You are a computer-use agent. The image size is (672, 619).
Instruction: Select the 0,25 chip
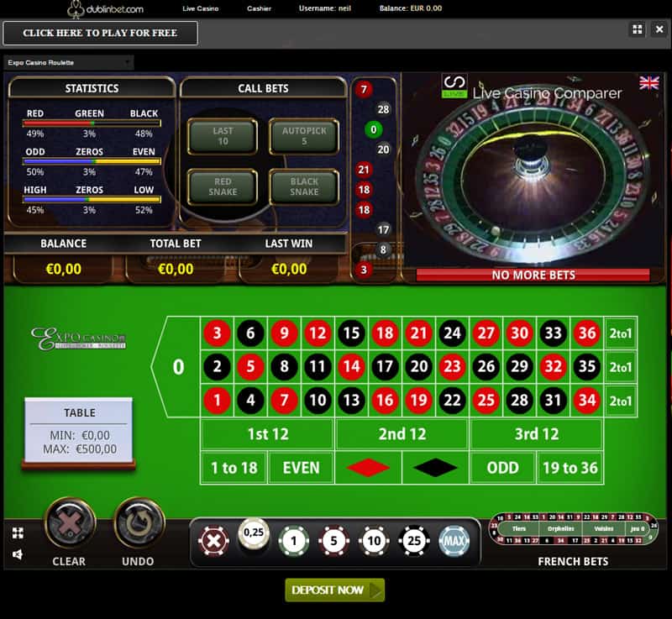point(254,534)
